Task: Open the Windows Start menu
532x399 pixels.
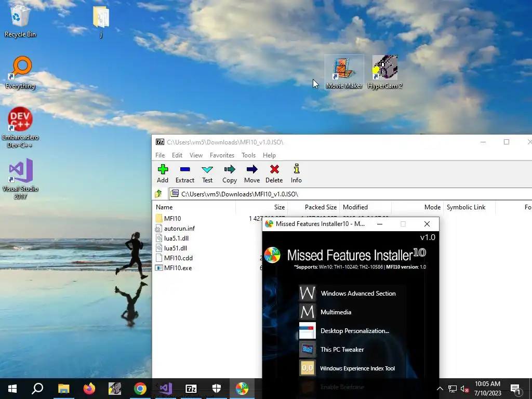Action: click(12, 389)
